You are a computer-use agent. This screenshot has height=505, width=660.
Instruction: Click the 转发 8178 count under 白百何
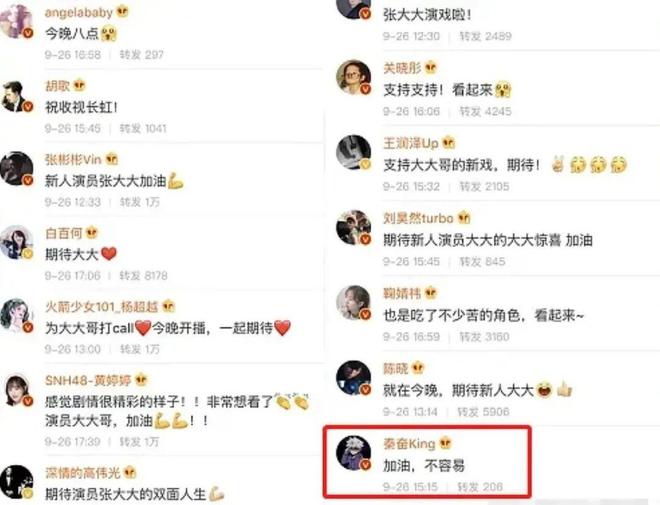coord(144,276)
